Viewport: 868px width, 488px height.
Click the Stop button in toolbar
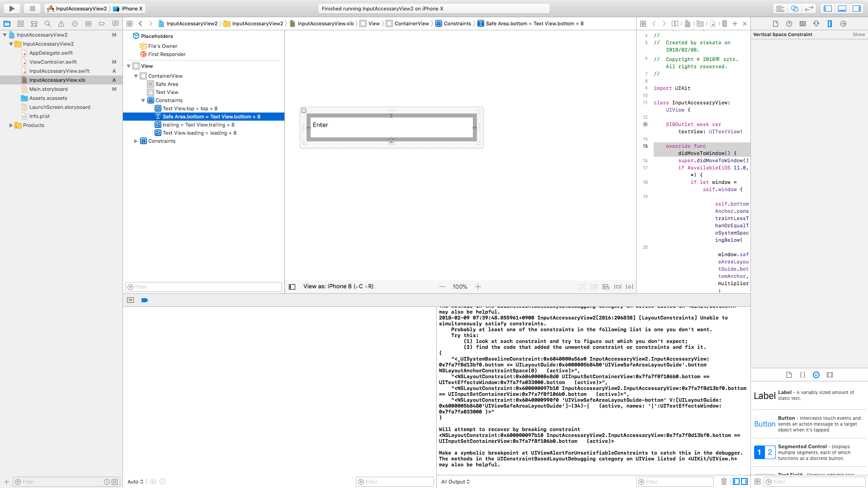(x=32, y=8)
